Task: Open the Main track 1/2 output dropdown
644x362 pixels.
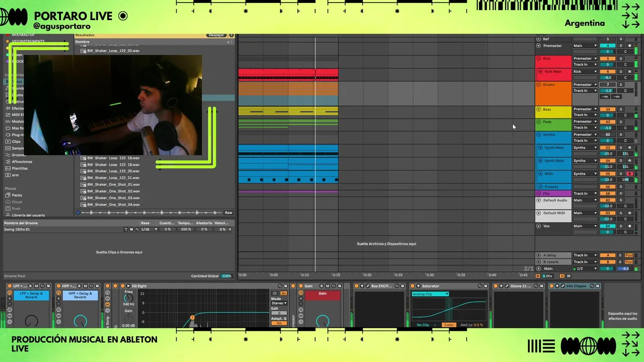Action: click(585, 268)
